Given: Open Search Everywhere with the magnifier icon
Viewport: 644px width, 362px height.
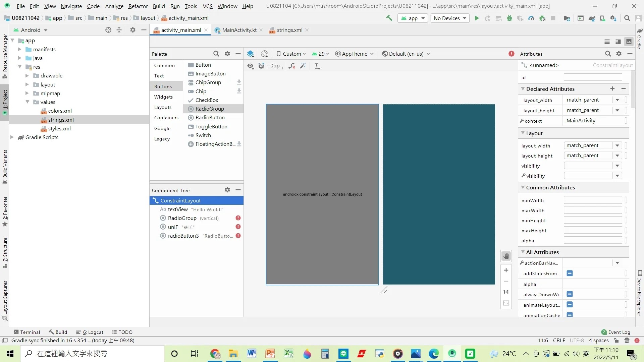Looking at the screenshot, I should click(627, 18).
